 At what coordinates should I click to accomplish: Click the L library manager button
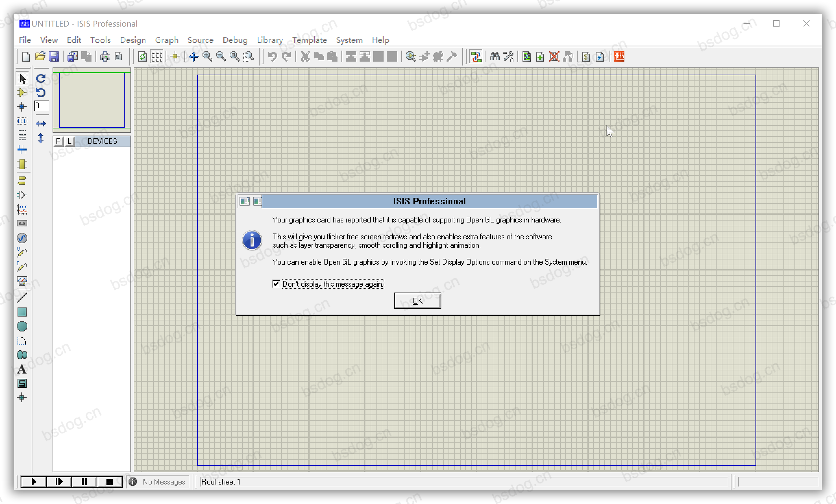pyautogui.click(x=69, y=141)
